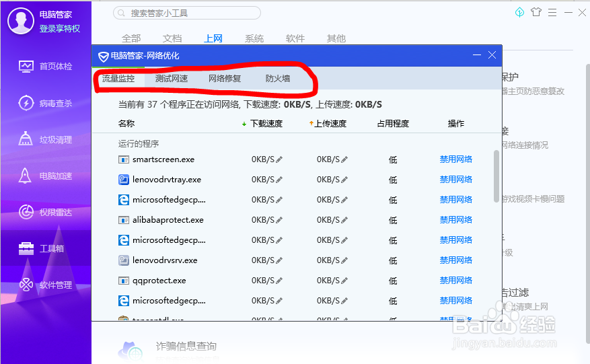Select the 上网 category tab

pos(213,38)
